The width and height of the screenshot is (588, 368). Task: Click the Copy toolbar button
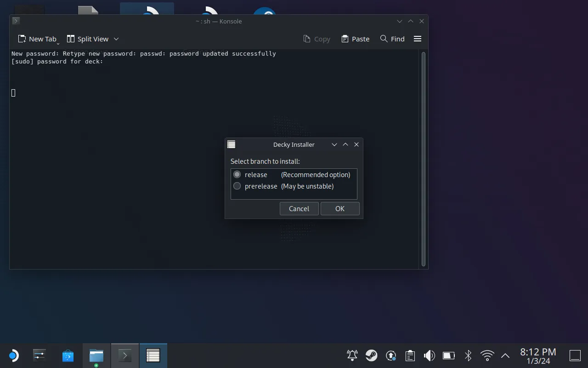tap(317, 39)
